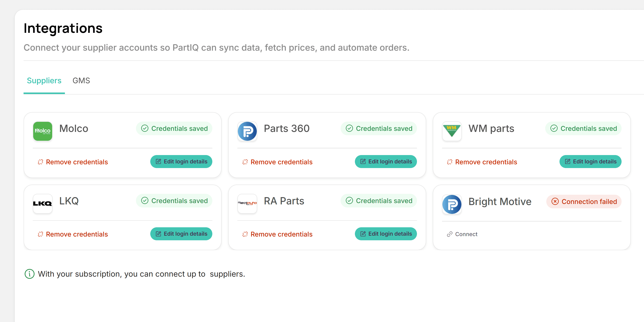Image resolution: width=644 pixels, height=322 pixels.
Task: Click the unlink icon in WM parts' card
Action: point(450,162)
